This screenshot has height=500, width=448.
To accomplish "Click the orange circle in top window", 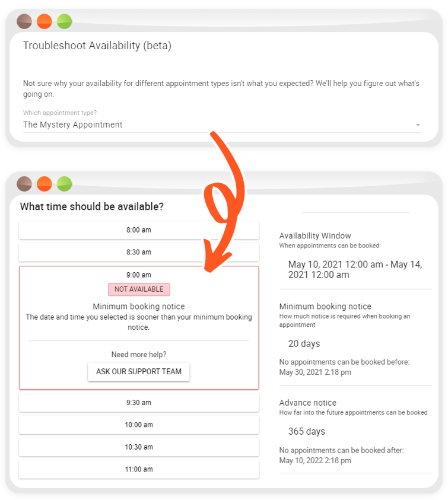I will coord(45,21).
